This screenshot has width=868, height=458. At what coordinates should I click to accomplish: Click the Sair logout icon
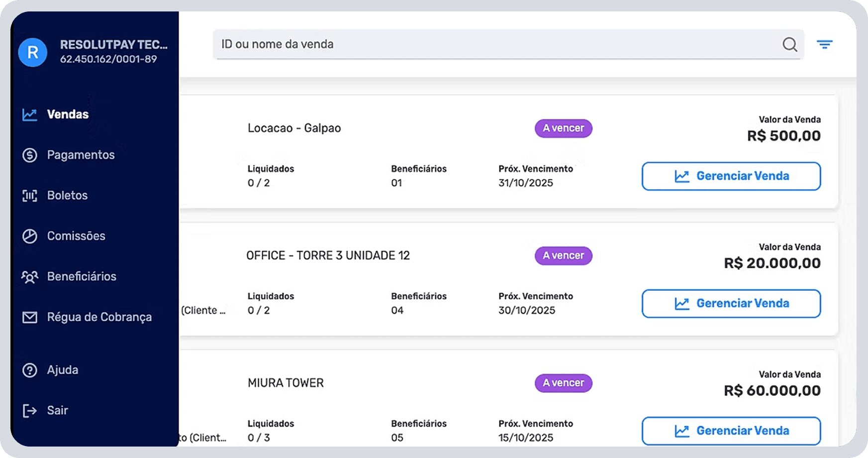coord(30,411)
